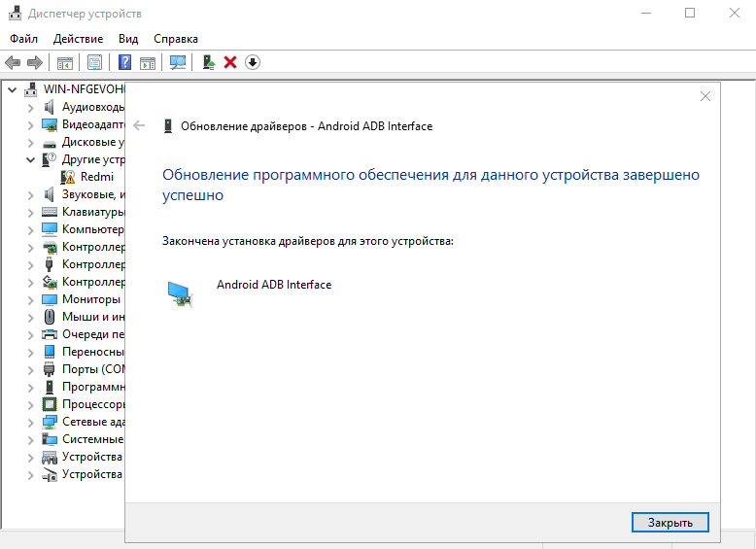This screenshot has width=756, height=549.
Task: Click the Update driver green arrow icon
Action: [x=208, y=62]
